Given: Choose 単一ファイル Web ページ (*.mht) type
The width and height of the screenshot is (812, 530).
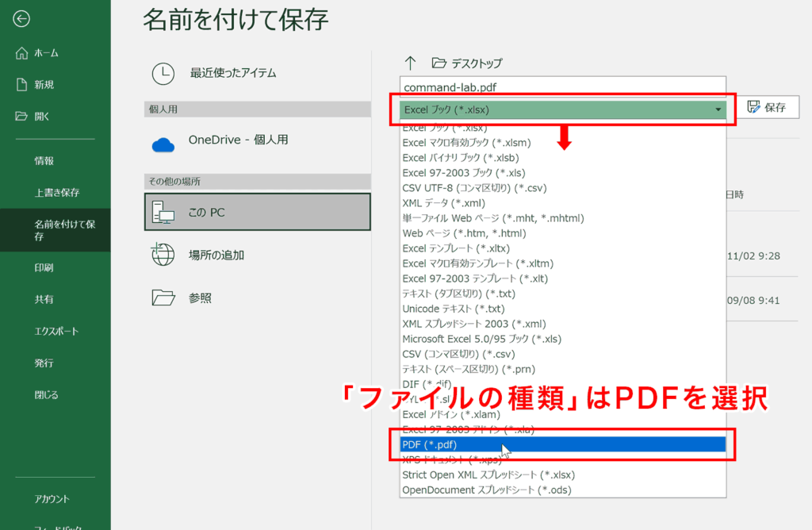Looking at the screenshot, I should 563,218.
